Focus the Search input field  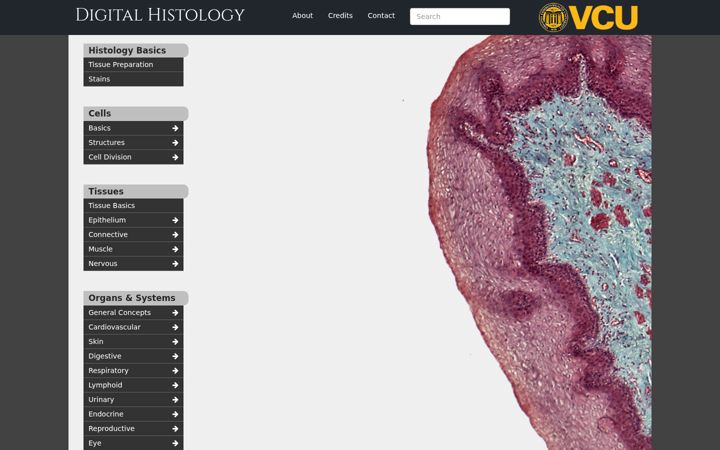pyautogui.click(x=460, y=17)
